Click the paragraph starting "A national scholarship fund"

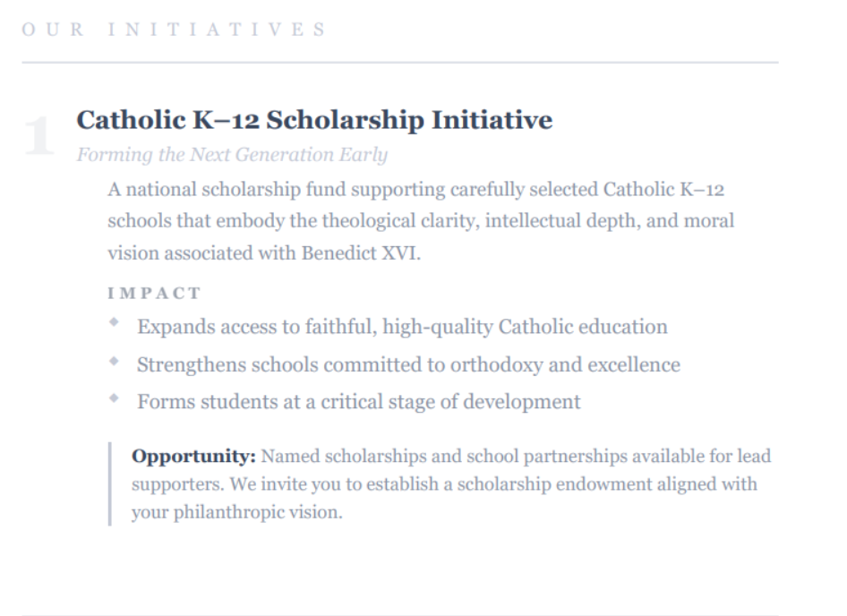(421, 221)
